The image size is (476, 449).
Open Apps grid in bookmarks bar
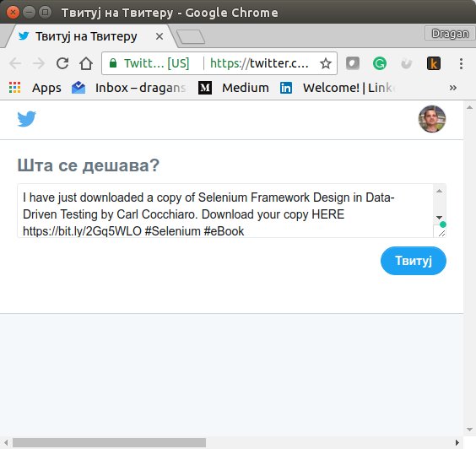click(35, 88)
